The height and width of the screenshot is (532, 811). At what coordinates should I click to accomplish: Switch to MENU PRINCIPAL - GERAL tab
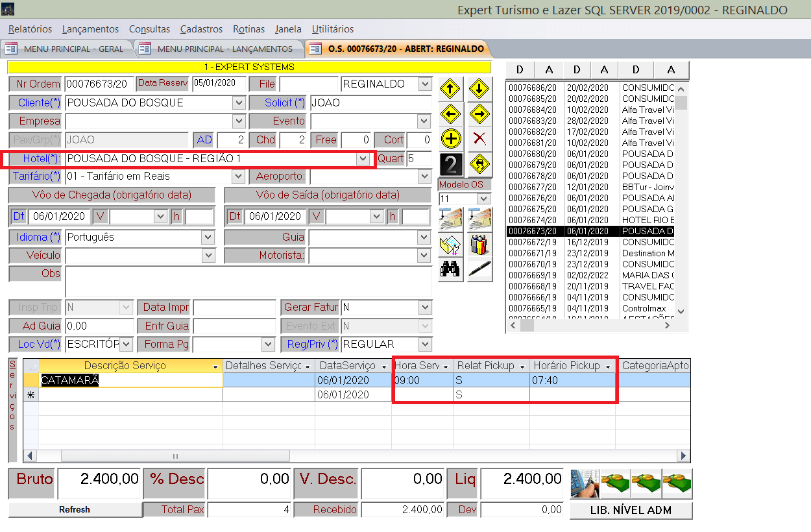66,49
